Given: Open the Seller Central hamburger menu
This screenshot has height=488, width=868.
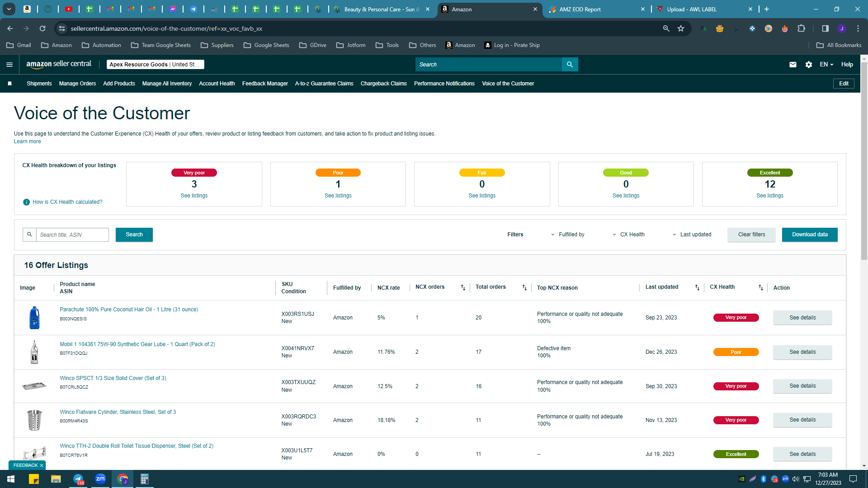Looking at the screenshot, I should pyautogui.click(x=9, y=65).
